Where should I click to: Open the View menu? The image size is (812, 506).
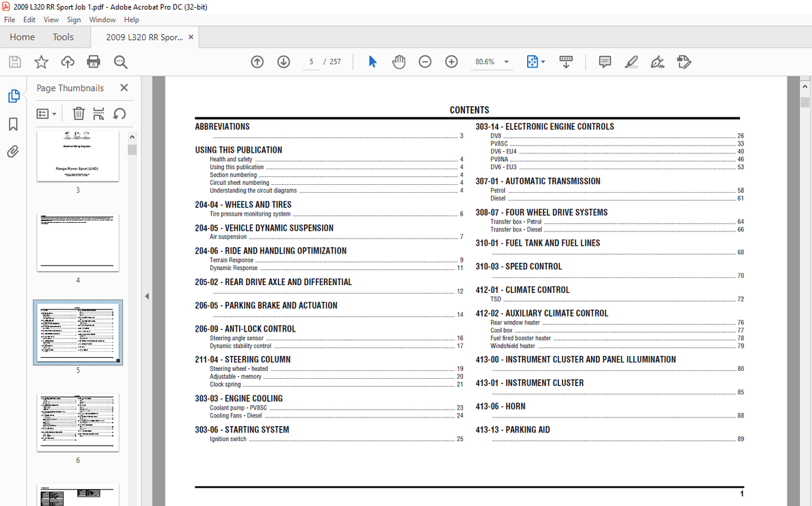click(51, 19)
